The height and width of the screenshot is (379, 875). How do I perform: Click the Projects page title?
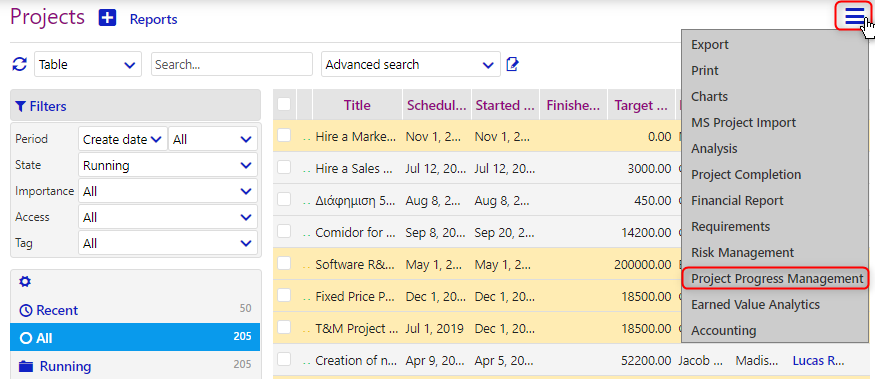[x=47, y=17]
